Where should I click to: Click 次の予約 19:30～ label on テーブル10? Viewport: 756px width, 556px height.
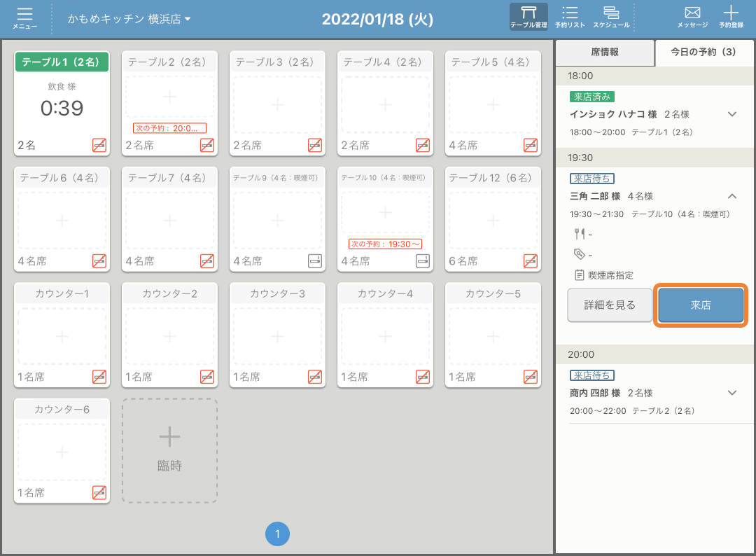click(x=385, y=244)
